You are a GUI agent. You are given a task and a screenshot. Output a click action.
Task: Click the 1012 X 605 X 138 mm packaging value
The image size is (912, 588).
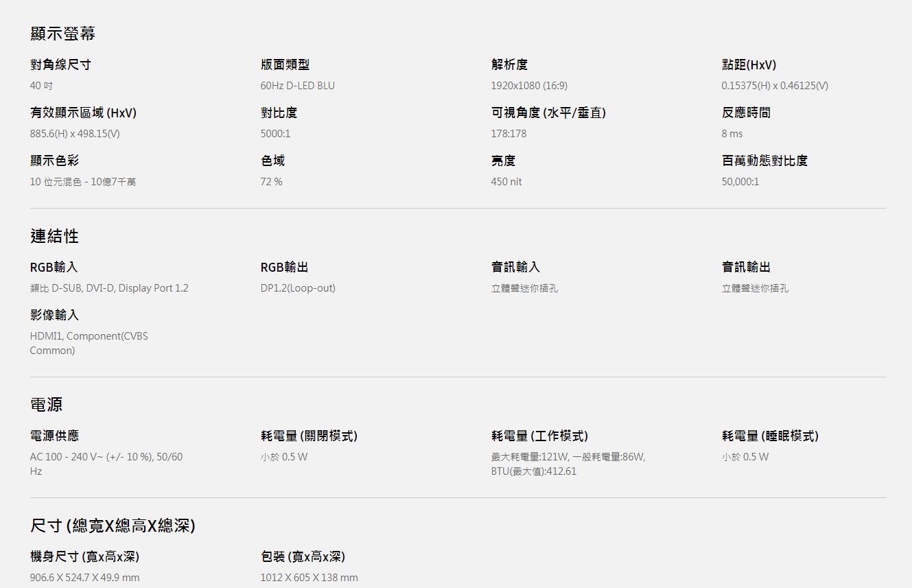(309, 578)
